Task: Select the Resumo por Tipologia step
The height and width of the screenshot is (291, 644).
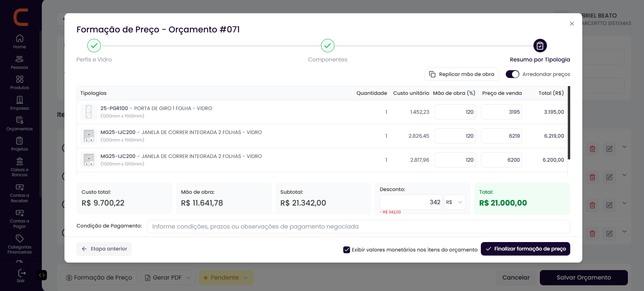Action: click(x=540, y=46)
